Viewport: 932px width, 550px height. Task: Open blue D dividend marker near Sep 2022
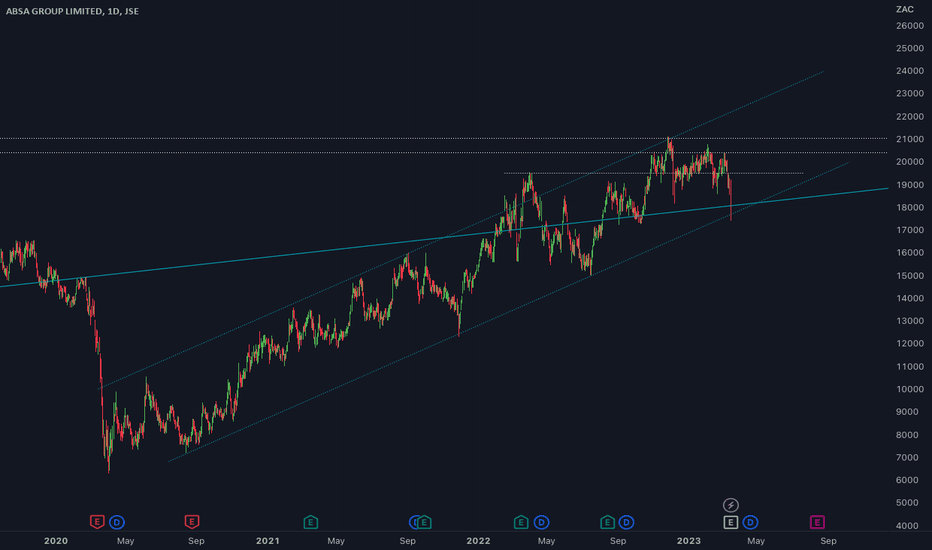(x=626, y=523)
